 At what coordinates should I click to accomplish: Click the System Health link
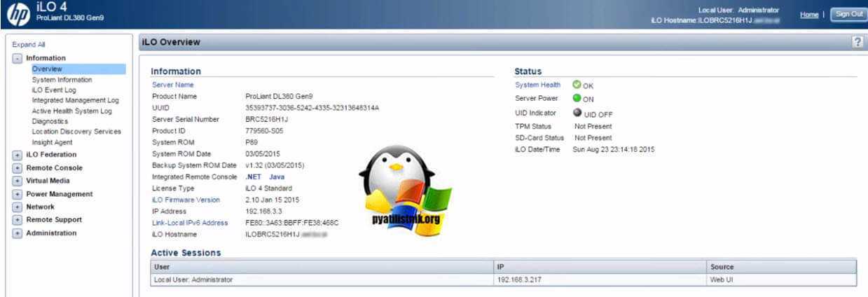[537, 85]
